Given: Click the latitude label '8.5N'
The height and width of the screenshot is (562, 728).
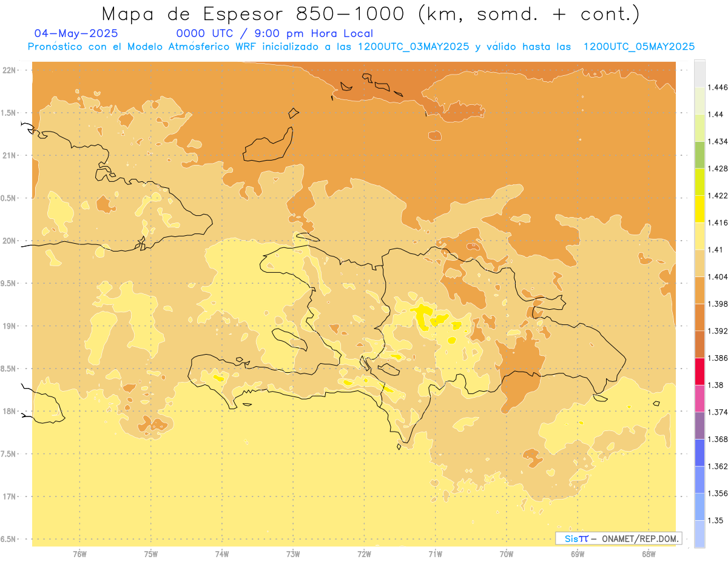Looking at the screenshot, I should tap(8, 369).
